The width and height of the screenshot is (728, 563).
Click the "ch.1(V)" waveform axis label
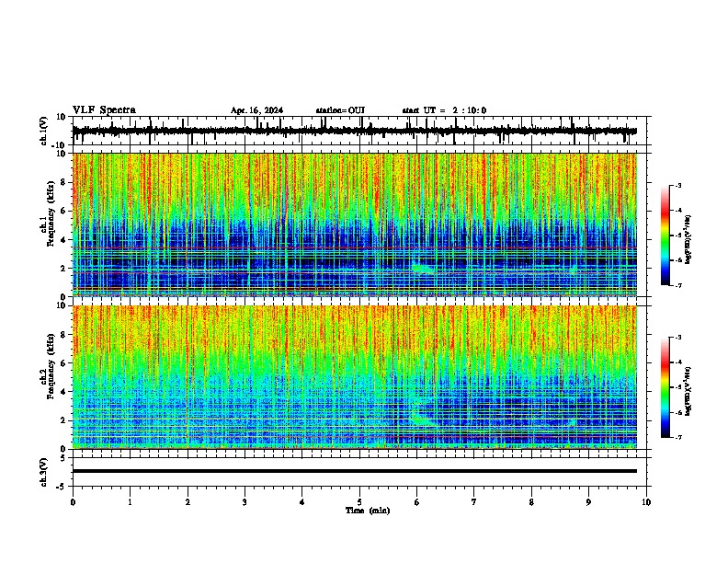44,131
